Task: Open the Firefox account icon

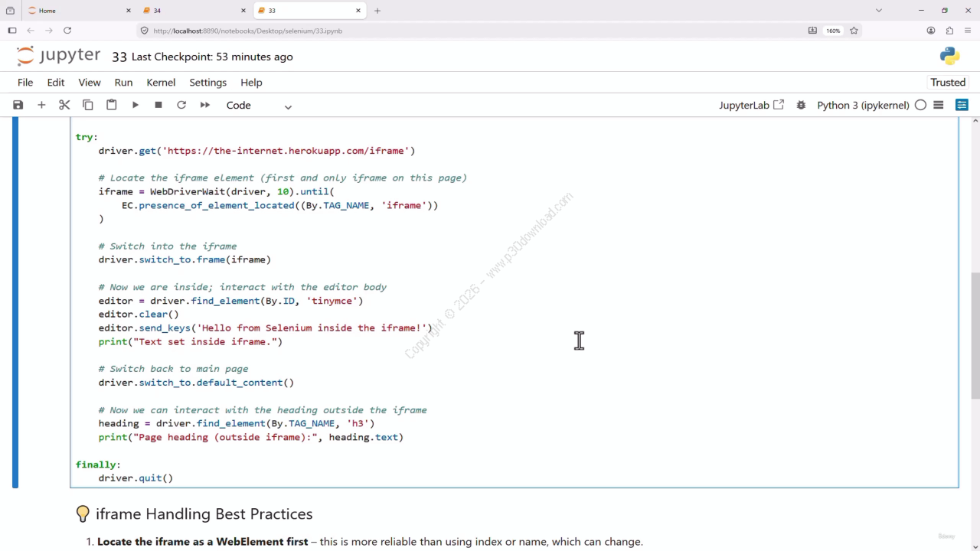Action: tap(931, 31)
